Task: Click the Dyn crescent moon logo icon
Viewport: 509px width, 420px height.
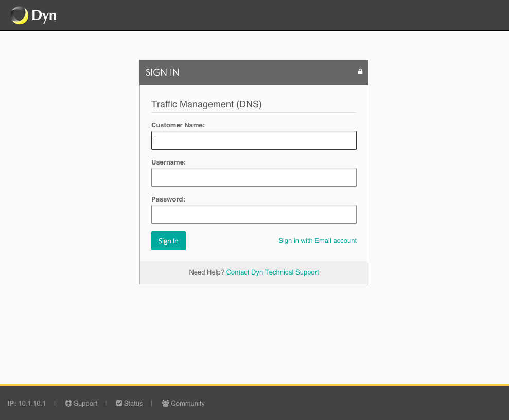Action: tap(19, 15)
